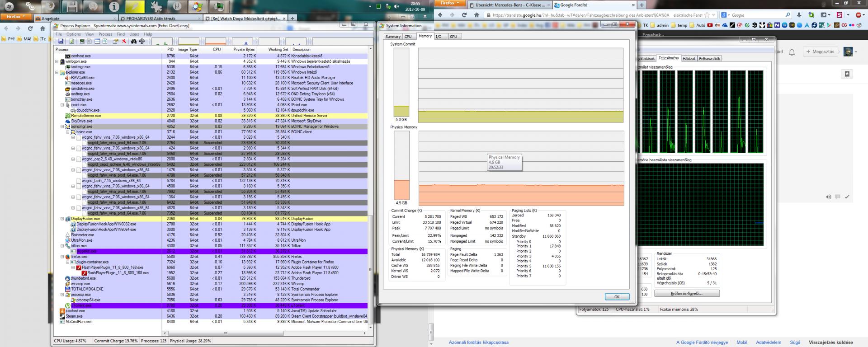Image resolution: width=868 pixels, height=347 pixels.
Task: Open the View menu in Process Explorer
Action: click(x=90, y=34)
